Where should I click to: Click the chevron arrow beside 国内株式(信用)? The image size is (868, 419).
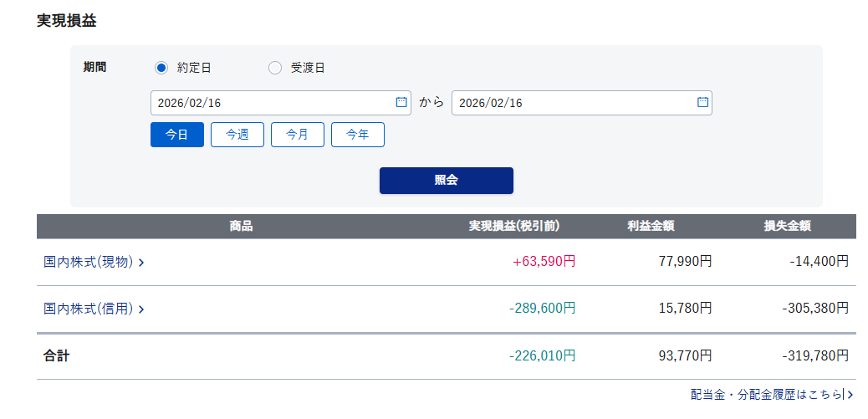coord(141,309)
